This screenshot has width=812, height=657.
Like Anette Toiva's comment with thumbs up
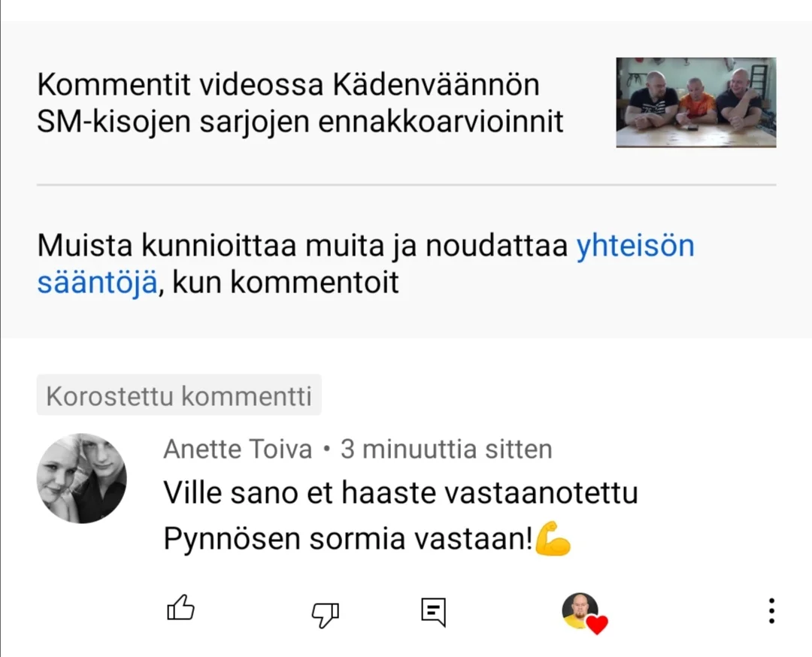[180, 608]
